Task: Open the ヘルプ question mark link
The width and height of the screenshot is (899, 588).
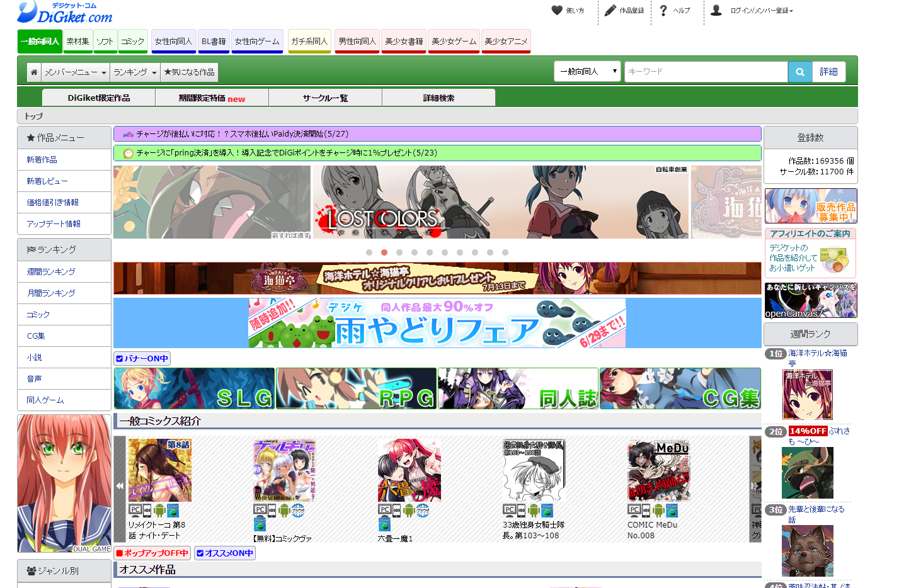Action: 674,11
